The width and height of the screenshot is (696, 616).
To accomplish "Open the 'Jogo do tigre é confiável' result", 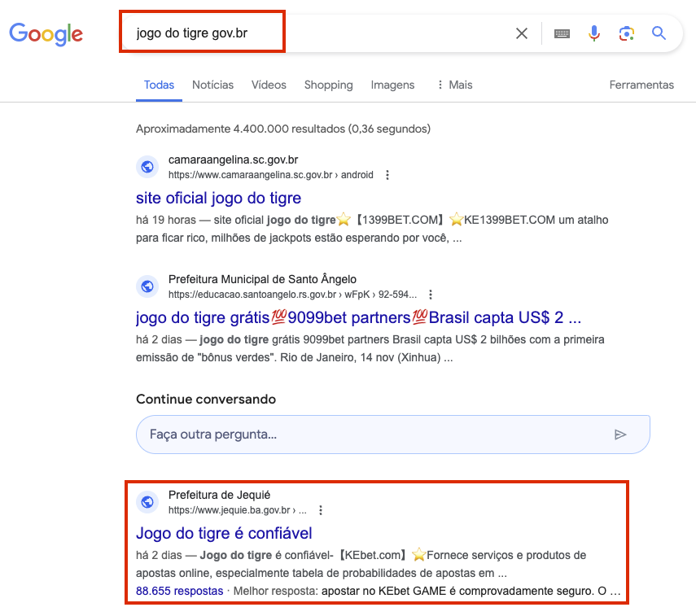I will (224, 533).
